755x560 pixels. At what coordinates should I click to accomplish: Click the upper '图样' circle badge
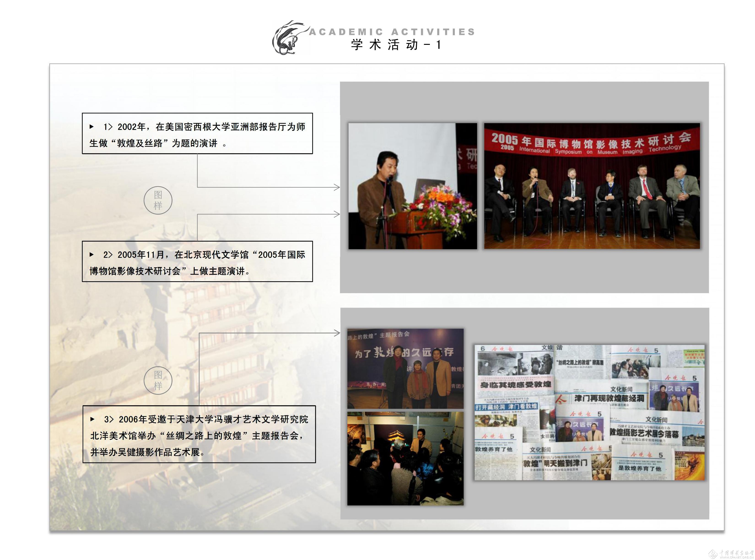[158, 200]
